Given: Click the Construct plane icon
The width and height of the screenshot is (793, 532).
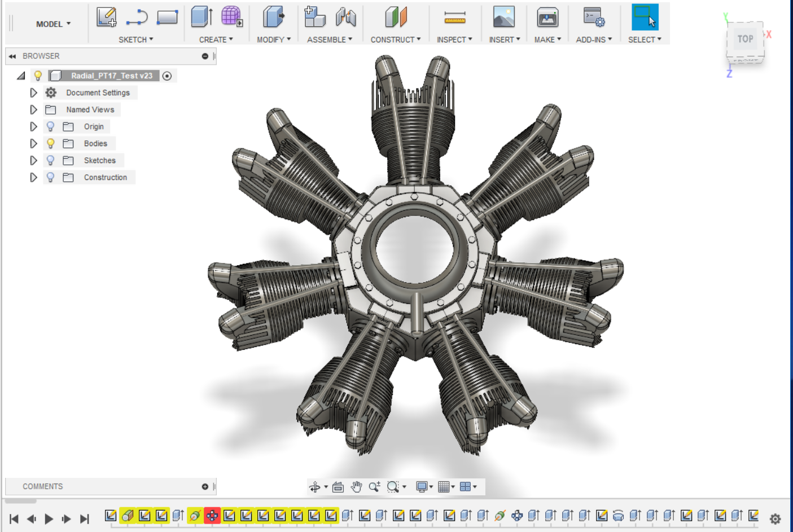Looking at the screenshot, I should point(396,17).
